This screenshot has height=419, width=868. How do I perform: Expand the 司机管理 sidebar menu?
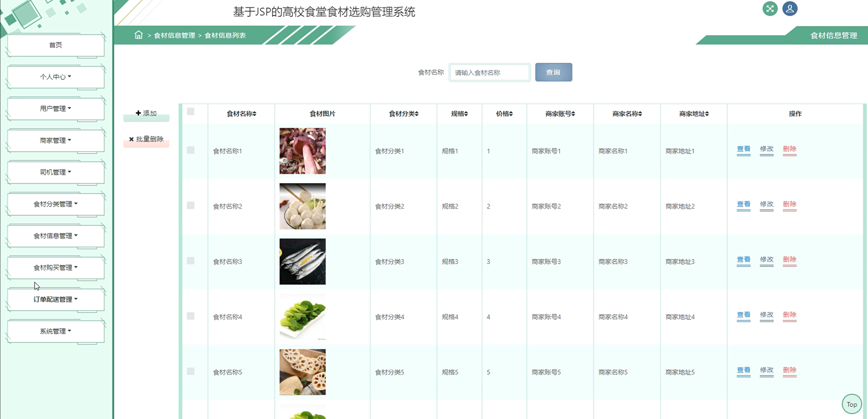point(56,172)
